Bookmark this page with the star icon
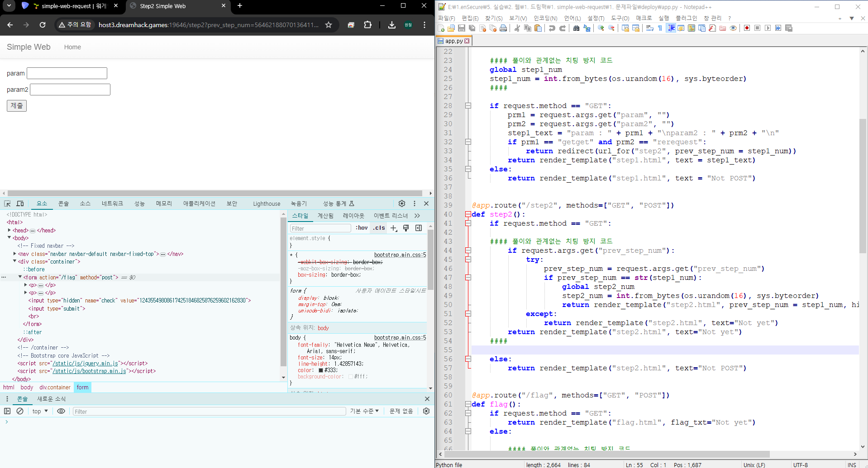Screen dimensions: 868x468 [x=329, y=25]
